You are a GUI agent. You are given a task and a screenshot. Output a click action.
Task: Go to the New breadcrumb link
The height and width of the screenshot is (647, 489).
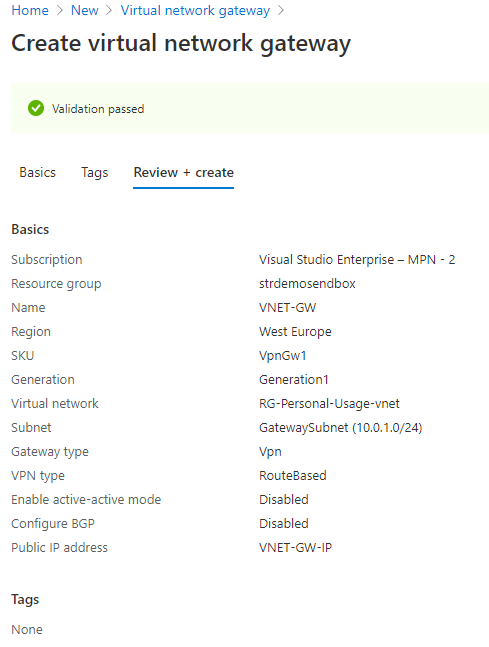tap(85, 10)
